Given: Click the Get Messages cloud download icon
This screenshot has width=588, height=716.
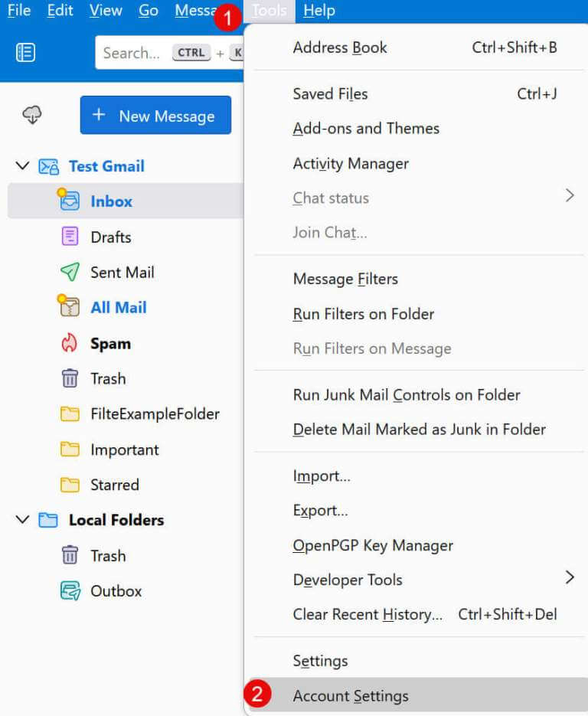Looking at the screenshot, I should [x=32, y=115].
